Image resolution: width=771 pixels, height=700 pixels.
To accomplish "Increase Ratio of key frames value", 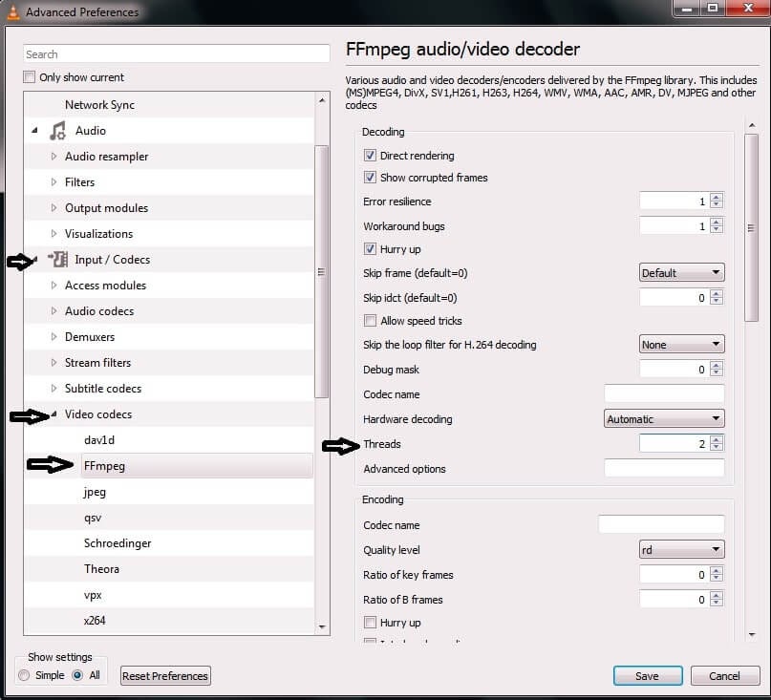I will 717,571.
